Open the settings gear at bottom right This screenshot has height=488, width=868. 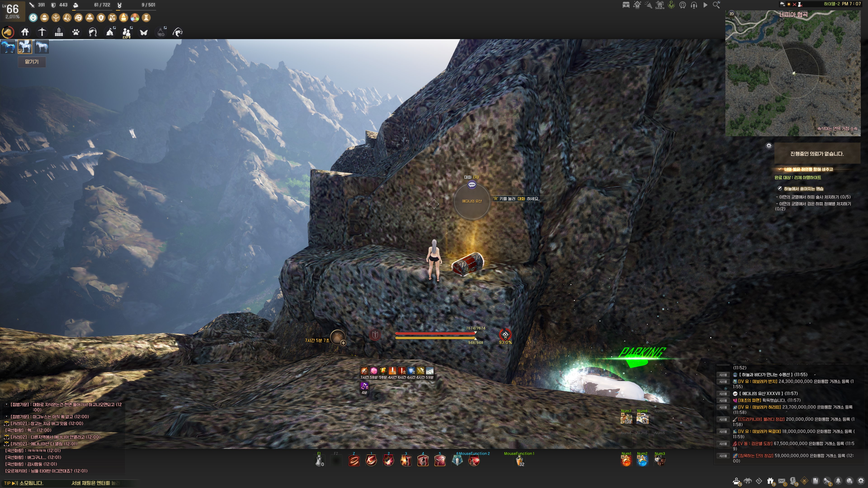click(861, 481)
